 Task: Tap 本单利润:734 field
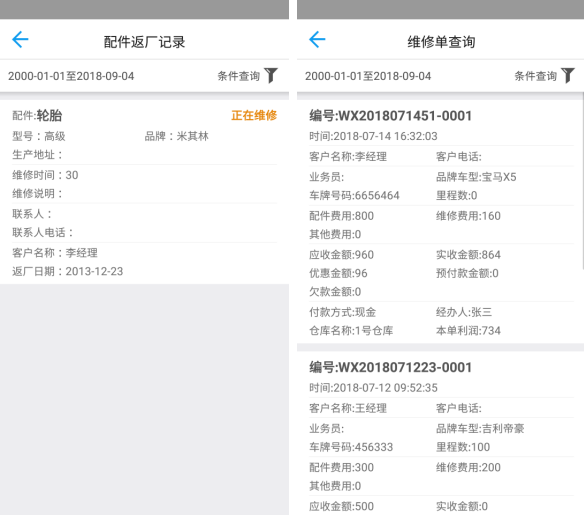[x=468, y=330]
